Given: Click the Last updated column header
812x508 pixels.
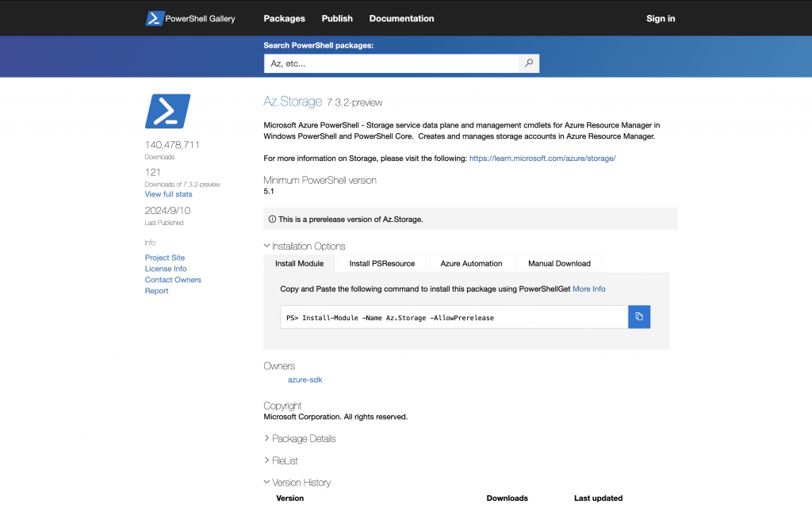Looking at the screenshot, I should 598,498.
